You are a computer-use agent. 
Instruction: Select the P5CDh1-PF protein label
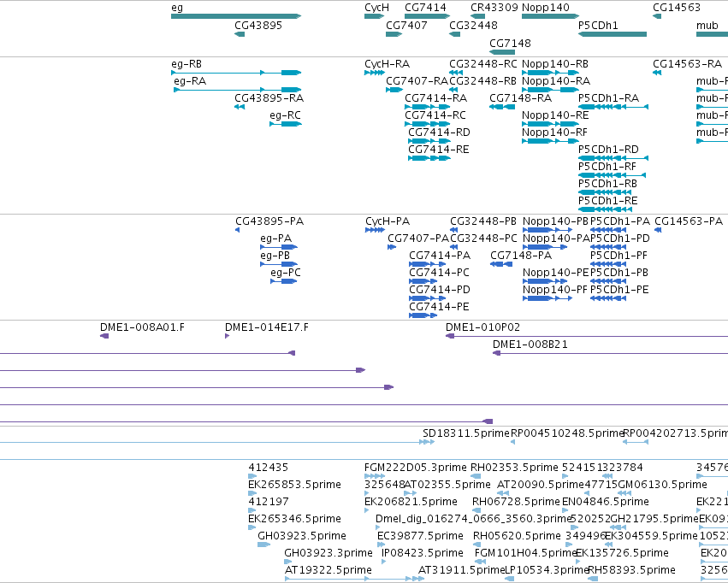tap(619, 256)
